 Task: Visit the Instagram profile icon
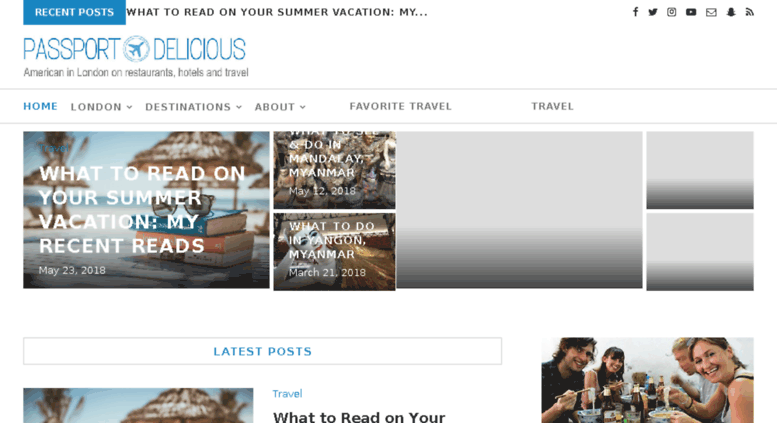coord(671,12)
